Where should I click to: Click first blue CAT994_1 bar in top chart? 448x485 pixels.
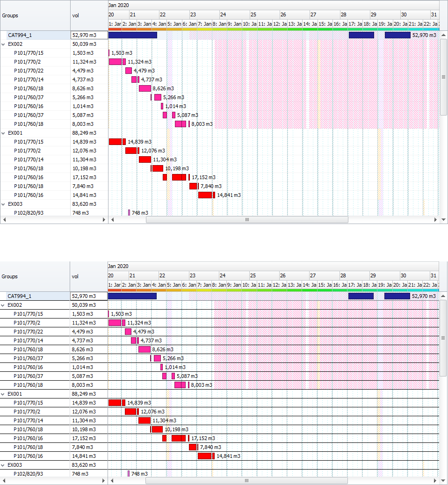click(x=133, y=35)
